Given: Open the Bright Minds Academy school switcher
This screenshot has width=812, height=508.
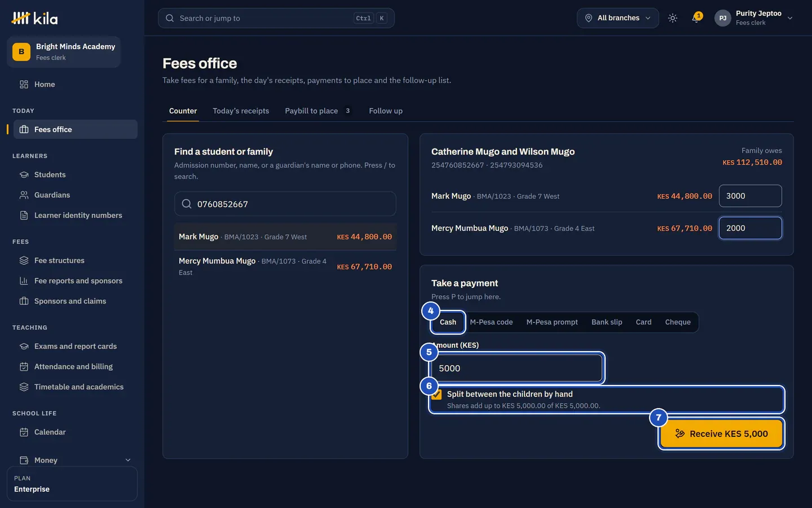Looking at the screenshot, I should [64, 52].
